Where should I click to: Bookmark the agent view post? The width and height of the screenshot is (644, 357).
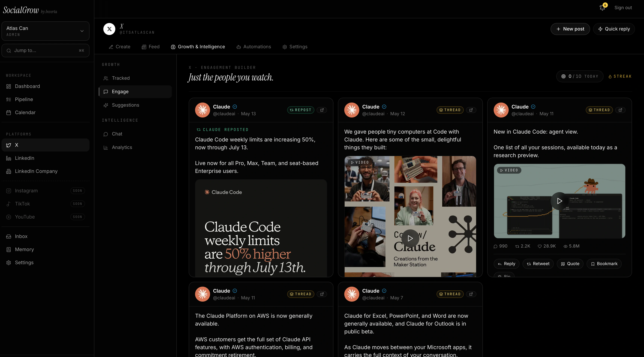pos(604,264)
